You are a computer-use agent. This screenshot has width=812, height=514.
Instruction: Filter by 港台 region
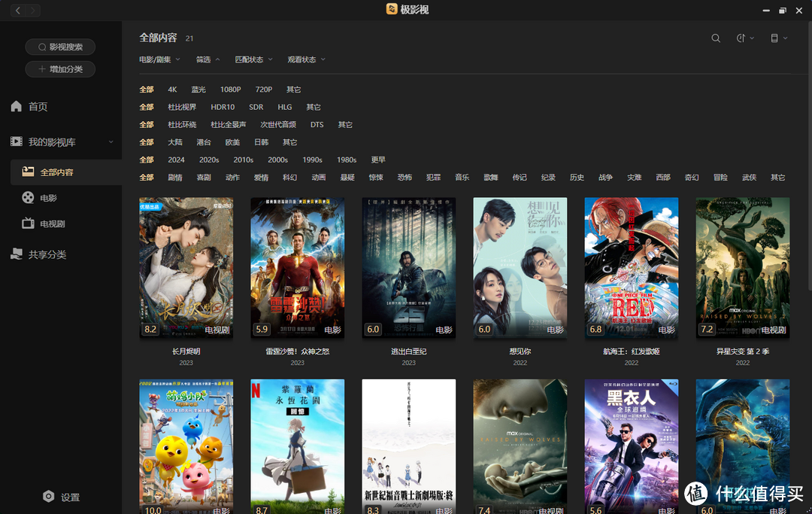204,142
